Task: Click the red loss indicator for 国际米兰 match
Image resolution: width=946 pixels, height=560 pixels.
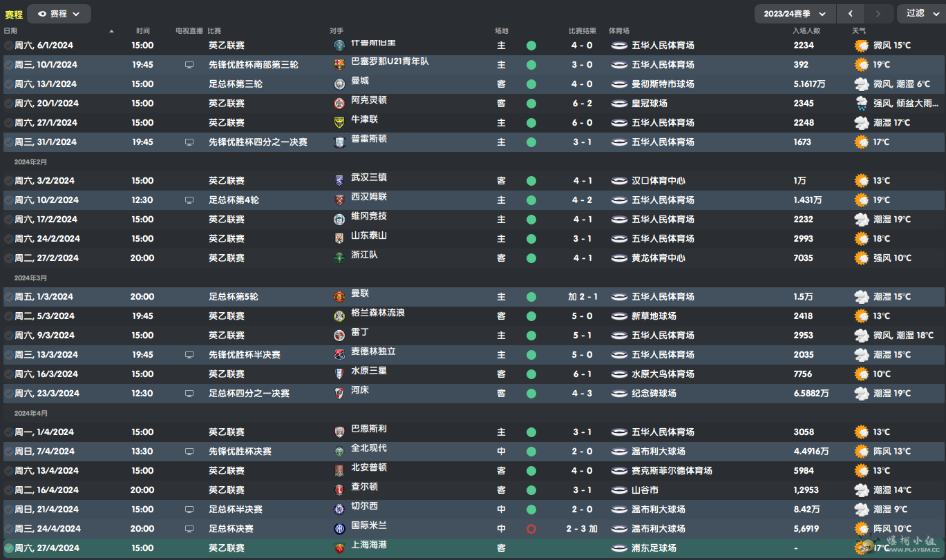Action: pos(531,529)
